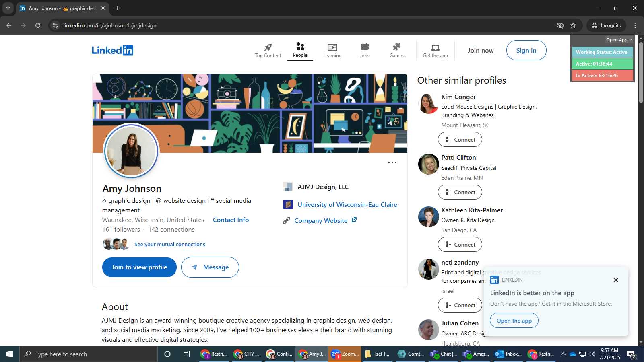This screenshot has width=644, height=362.
Task: Click the address bar URL
Action: [x=109, y=25]
